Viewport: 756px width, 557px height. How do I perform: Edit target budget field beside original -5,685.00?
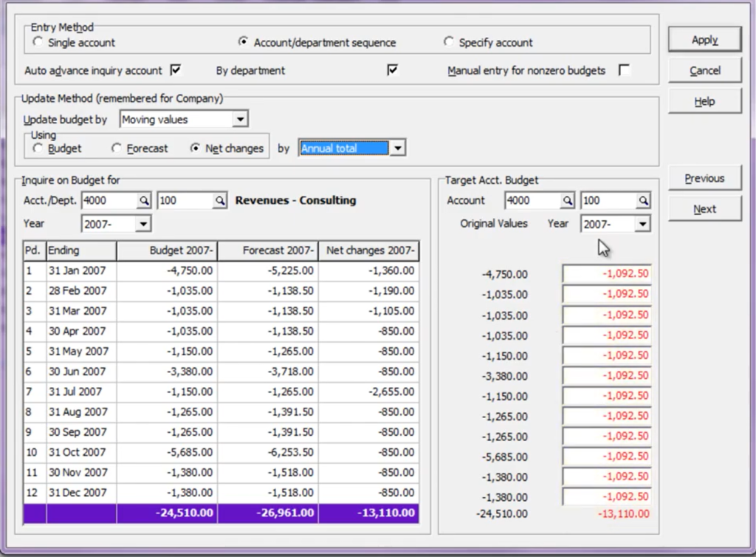tap(607, 456)
